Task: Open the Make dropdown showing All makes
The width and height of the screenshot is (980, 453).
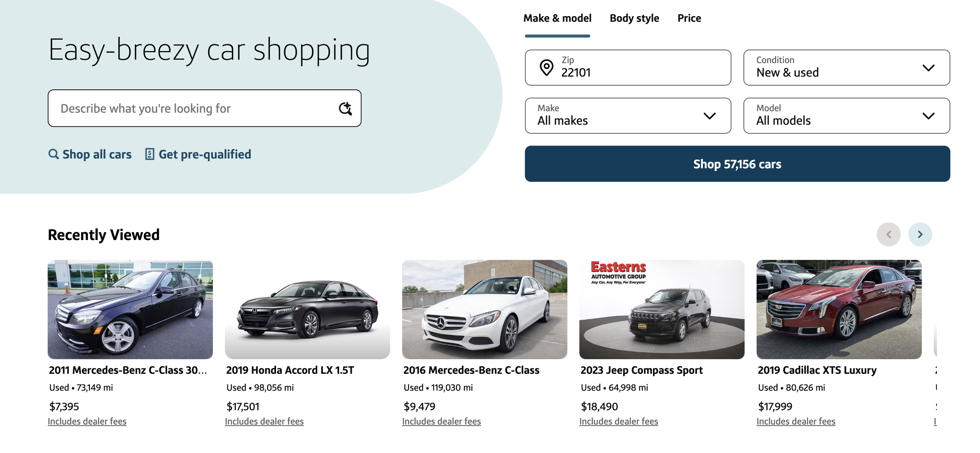Action: 628,116
